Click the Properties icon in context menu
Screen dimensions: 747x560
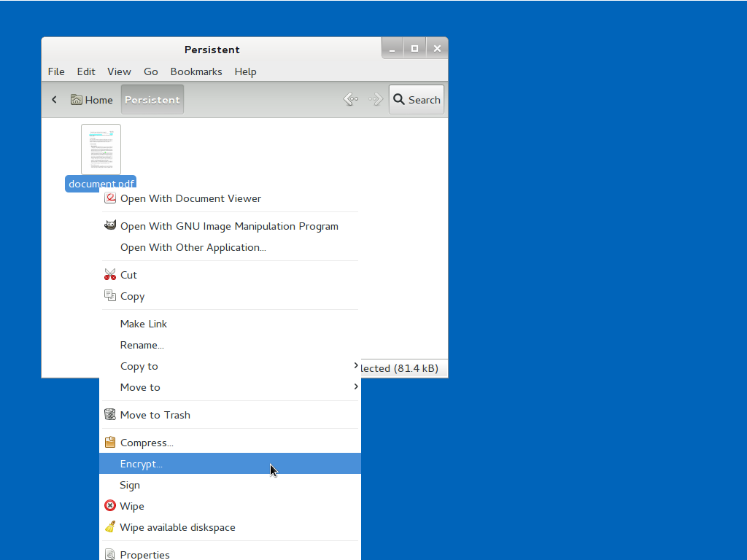110,554
